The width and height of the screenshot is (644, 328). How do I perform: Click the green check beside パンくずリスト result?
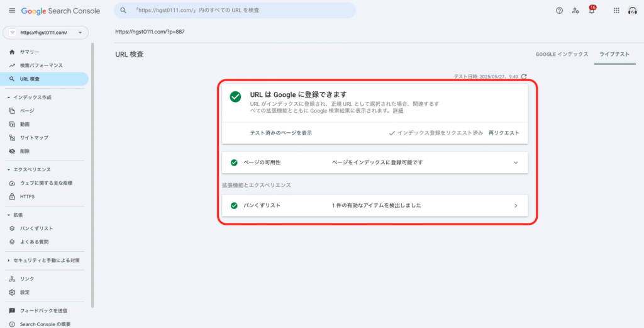(x=234, y=205)
